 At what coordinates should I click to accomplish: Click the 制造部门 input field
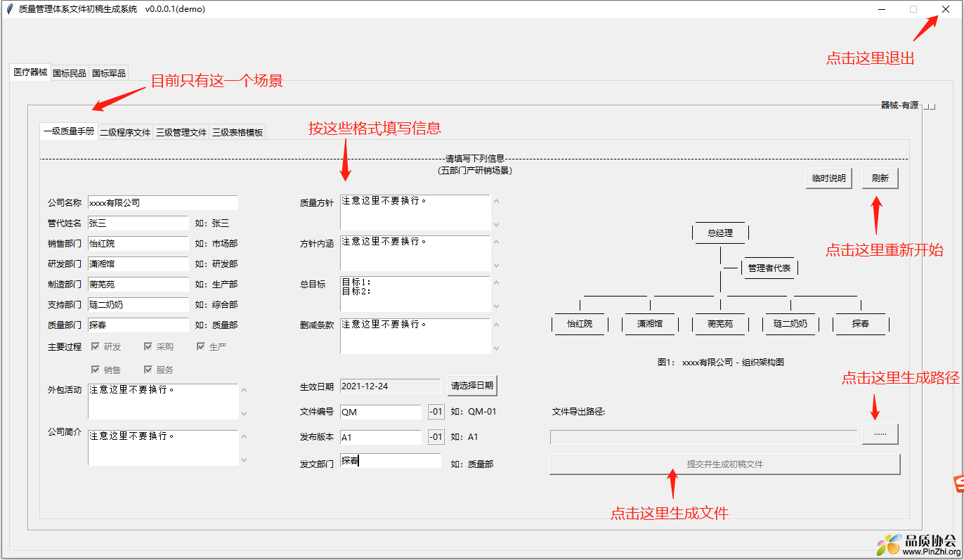(x=138, y=284)
